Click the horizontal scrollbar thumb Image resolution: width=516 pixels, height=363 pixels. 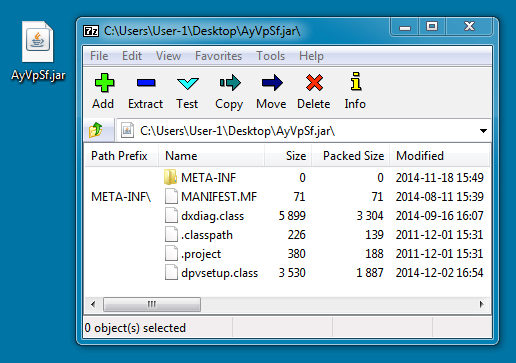pyautogui.click(x=152, y=304)
